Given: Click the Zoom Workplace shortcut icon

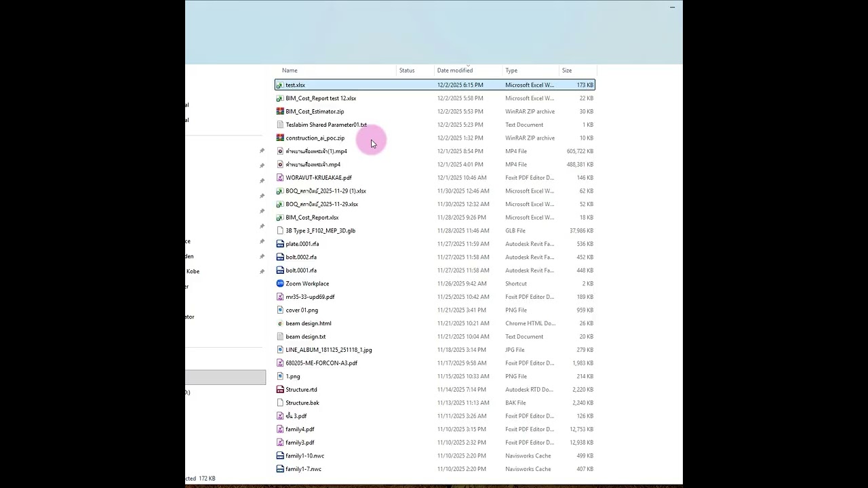Looking at the screenshot, I should (280, 283).
